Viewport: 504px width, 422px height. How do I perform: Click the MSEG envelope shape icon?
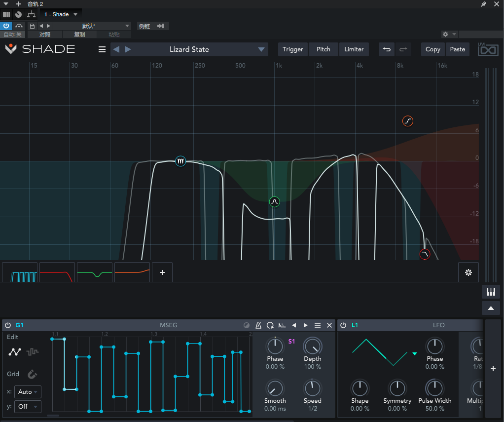(x=282, y=325)
